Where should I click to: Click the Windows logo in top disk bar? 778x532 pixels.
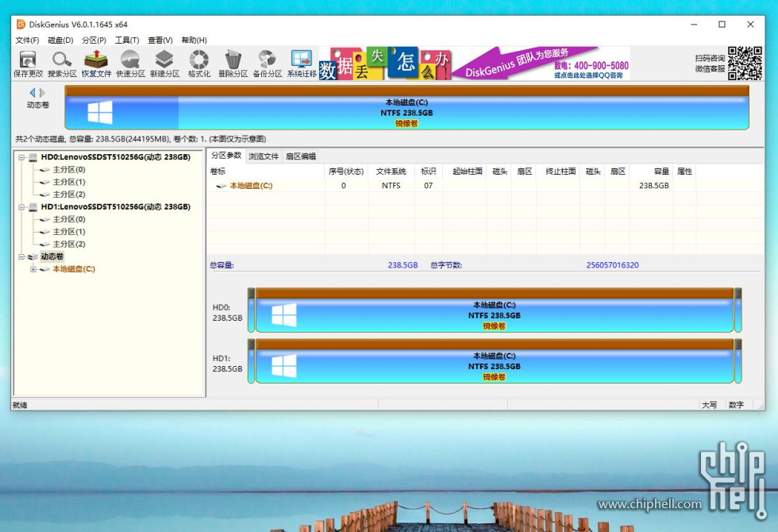[100, 113]
